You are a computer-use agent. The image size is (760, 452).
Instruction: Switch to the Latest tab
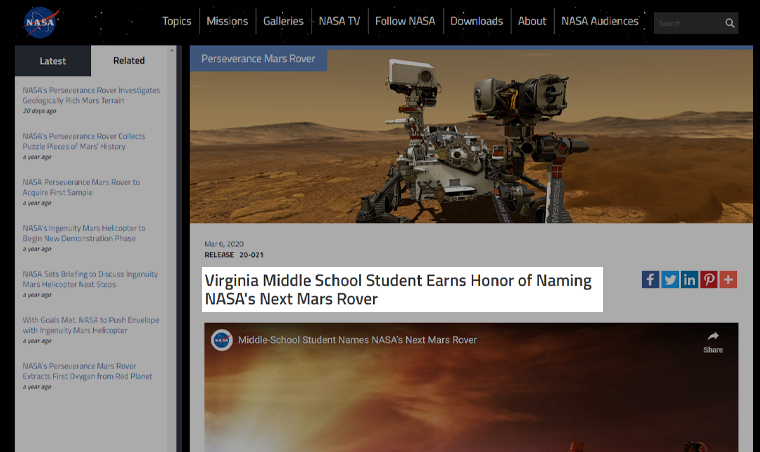(53, 61)
